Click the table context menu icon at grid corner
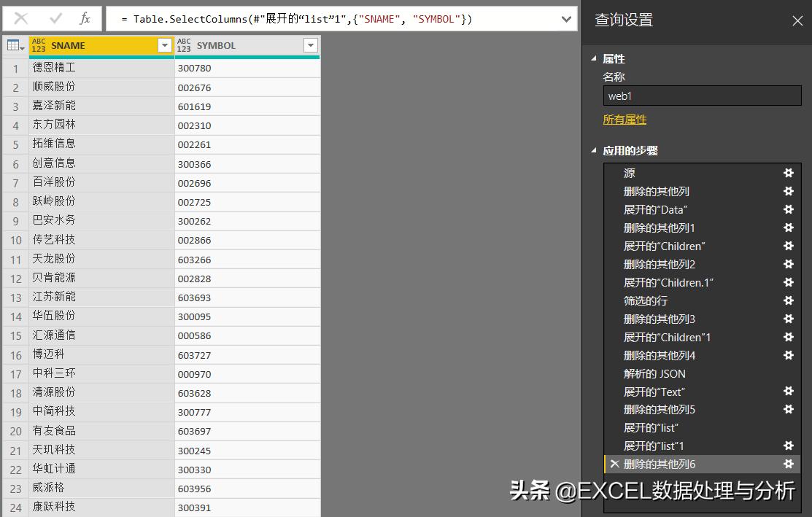This screenshot has height=517, width=812. pyautogui.click(x=13, y=45)
